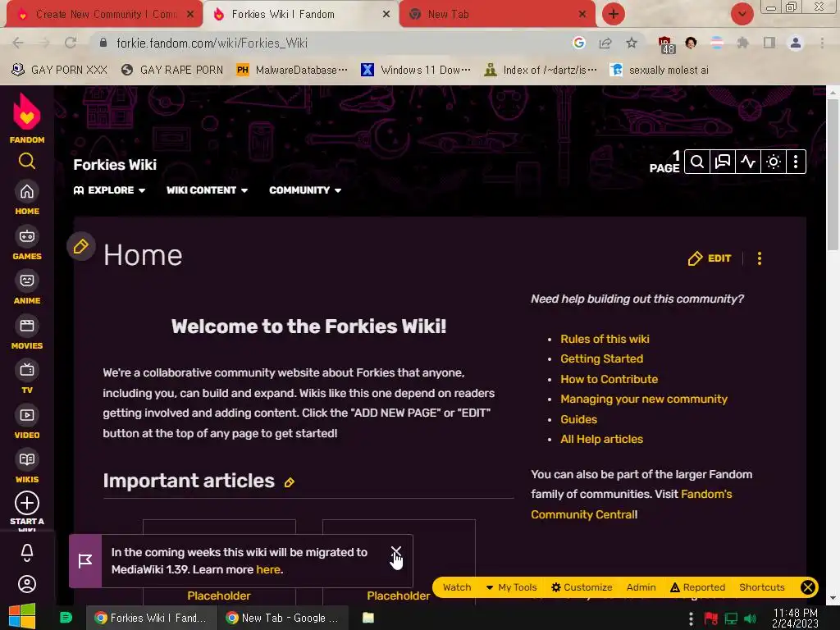Open notifications bell in sidebar
Image resolution: width=840 pixels, height=630 pixels.
[x=27, y=552]
